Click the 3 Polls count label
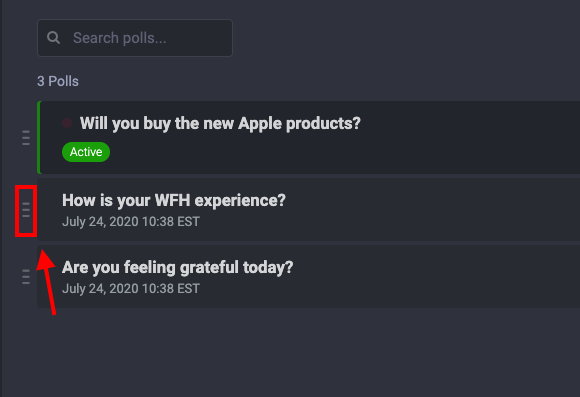580x397 pixels. pos(58,81)
